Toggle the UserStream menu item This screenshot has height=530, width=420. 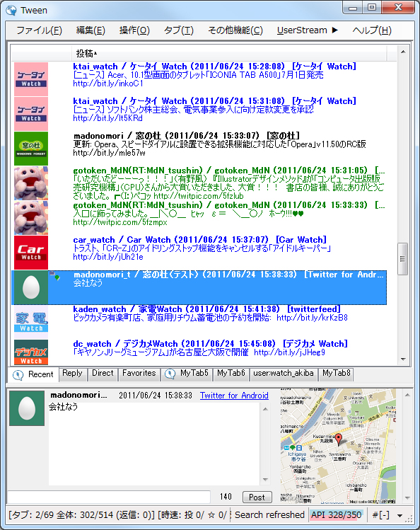pos(308,30)
